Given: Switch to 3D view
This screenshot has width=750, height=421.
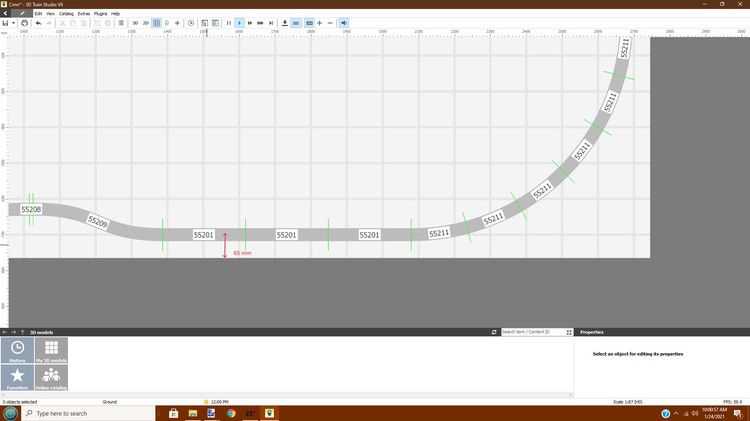Looking at the screenshot, I should 135,23.
